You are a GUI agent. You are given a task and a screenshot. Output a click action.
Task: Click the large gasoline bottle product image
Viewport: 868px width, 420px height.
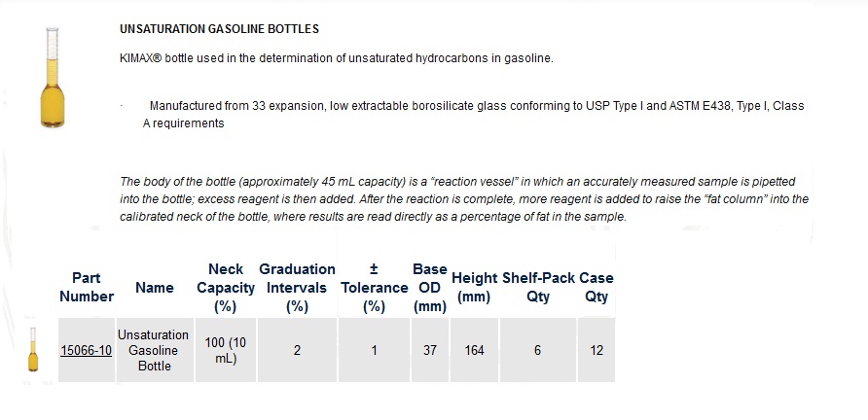click(x=52, y=78)
